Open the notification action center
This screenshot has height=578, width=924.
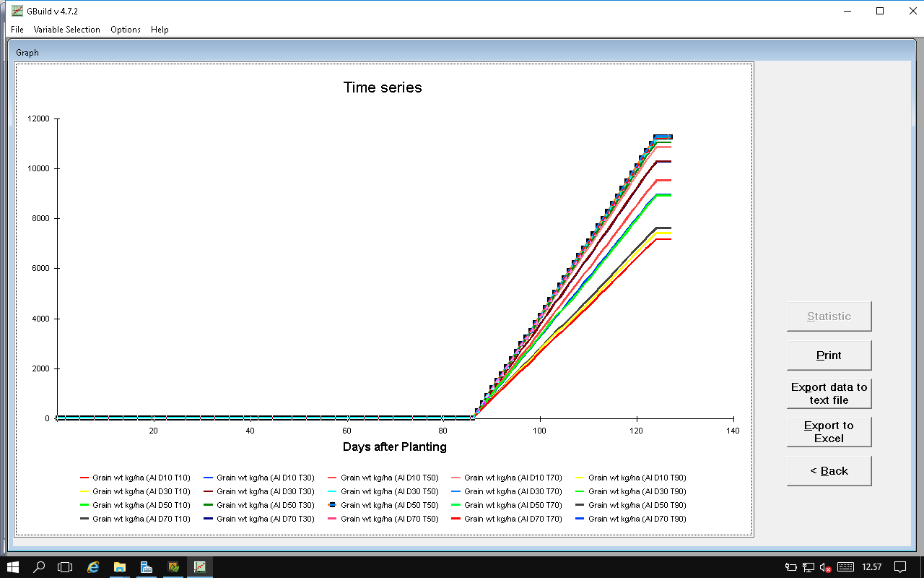tap(900, 567)
